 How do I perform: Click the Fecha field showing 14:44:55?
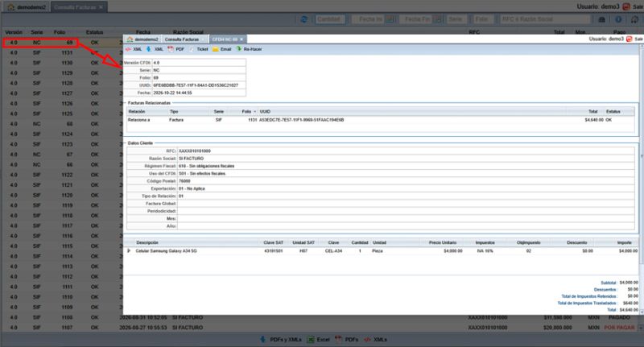point(199,93)
